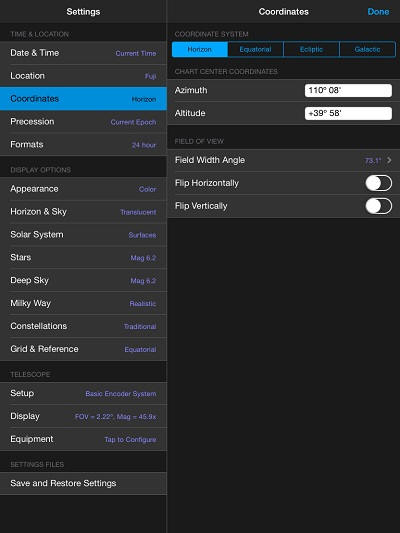Tap the Done button

coord(378,12)
